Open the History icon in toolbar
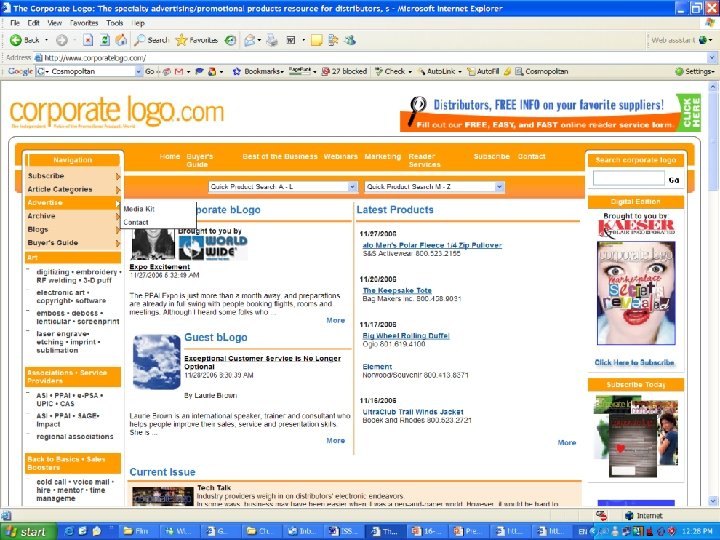The height and width of the screenshot is (540, 720). coord(231,40)
